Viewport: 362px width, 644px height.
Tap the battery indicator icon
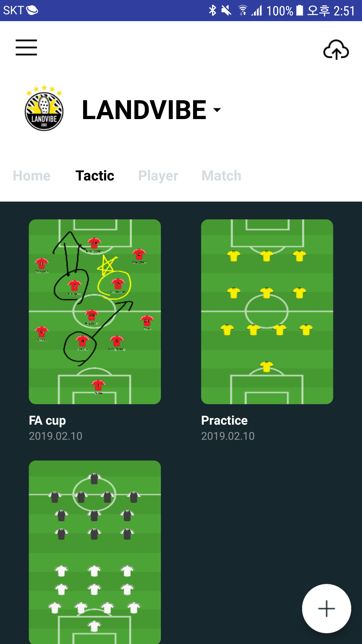click(x=300, y=10)
